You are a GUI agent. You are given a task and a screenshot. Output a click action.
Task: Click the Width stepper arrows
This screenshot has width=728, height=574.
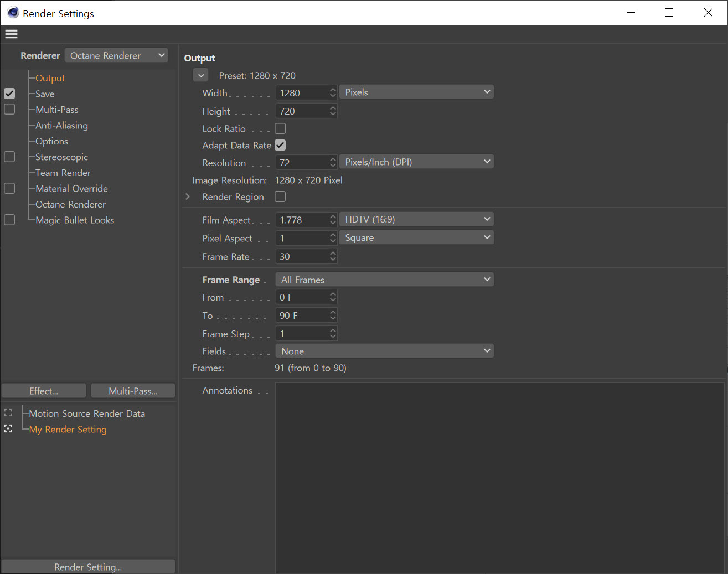(x=333, y=92)
